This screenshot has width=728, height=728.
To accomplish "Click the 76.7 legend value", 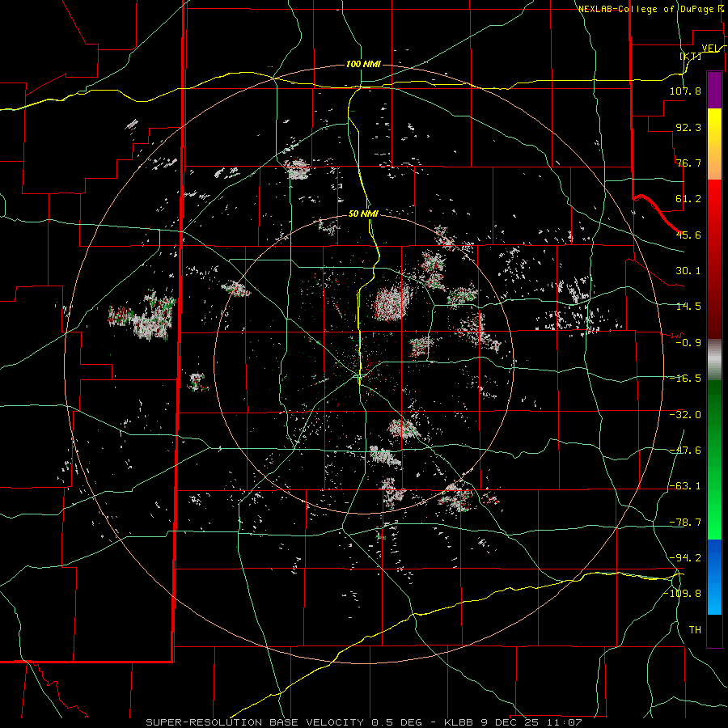I will pyautogui.click(x=688, y=163).
